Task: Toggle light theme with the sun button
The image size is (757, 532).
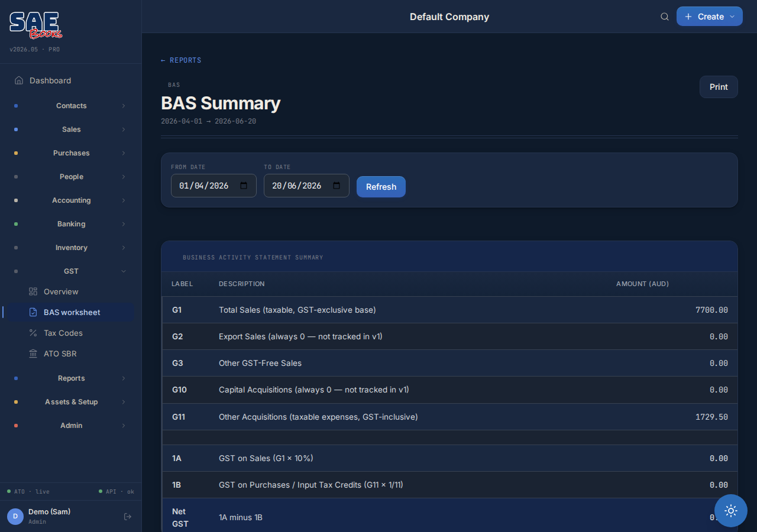Action: point(731,511)
